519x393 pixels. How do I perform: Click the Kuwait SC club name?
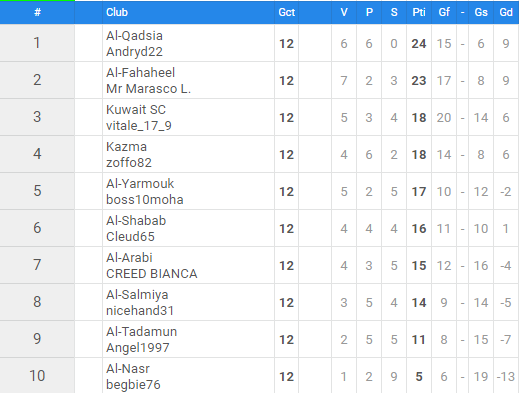136,110
